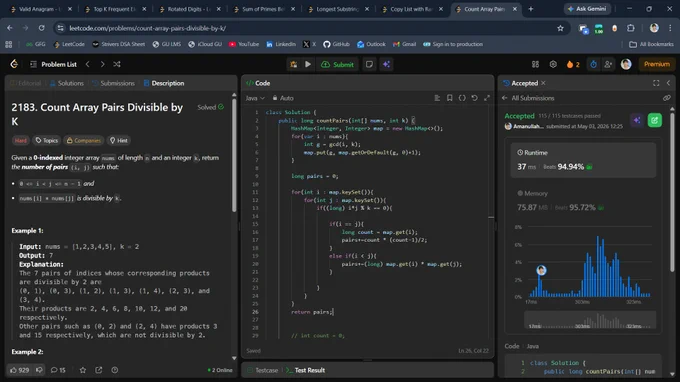Screen dimensions: 680x382
Task: Click the result panel vertical scrollbar
Action: (x=672, y=191)
